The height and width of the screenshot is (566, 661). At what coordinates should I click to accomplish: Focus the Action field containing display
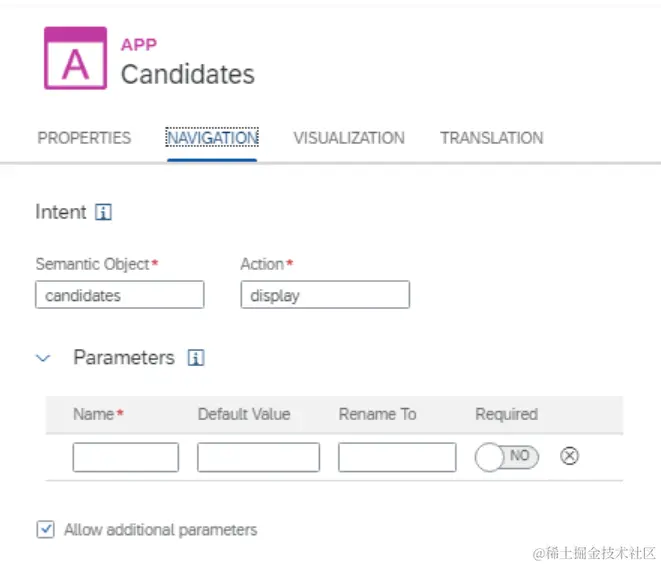pos(325,295)
